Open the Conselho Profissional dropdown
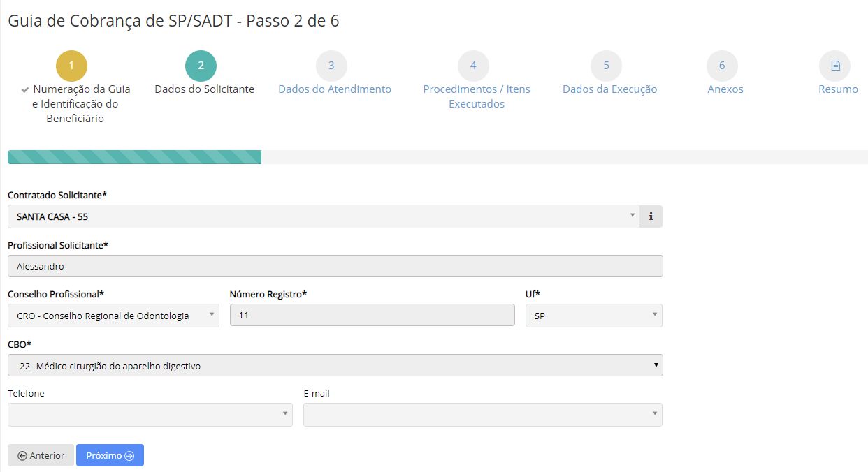The height and width of the screenshot is (472, 868). click(113, 316)
